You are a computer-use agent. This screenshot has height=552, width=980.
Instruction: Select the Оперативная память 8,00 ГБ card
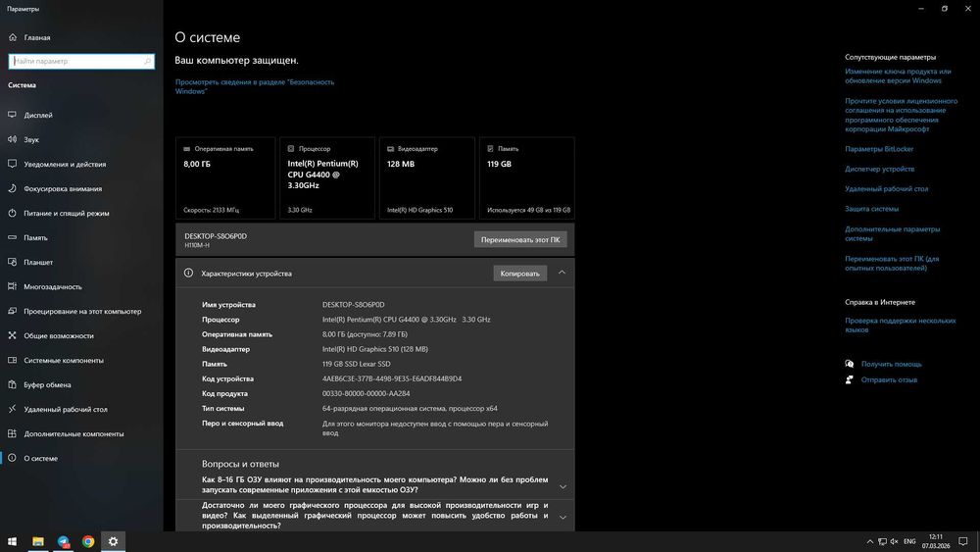pos(225,178)
